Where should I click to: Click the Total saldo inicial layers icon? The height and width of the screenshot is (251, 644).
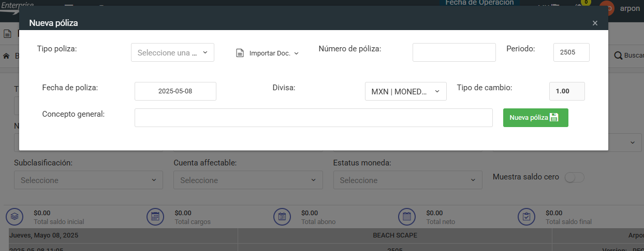coord(15,216)
